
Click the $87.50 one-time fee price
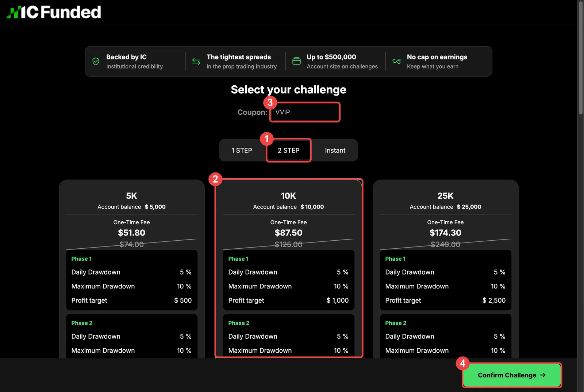(x=288, y=233)
